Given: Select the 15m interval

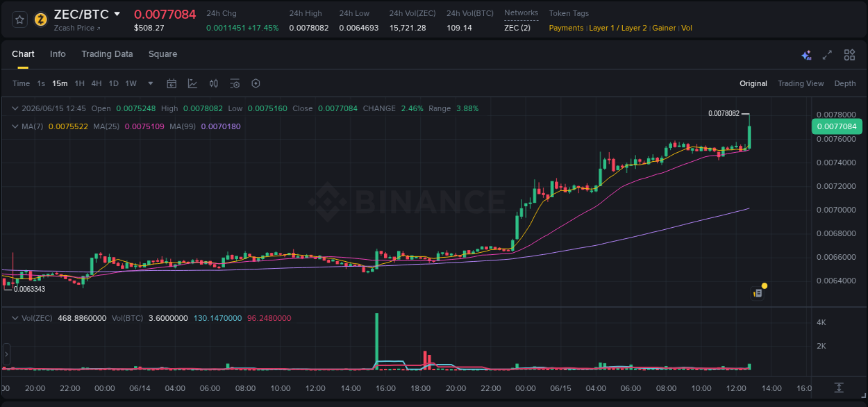Looking at the screenshot, I should [60, 83].
